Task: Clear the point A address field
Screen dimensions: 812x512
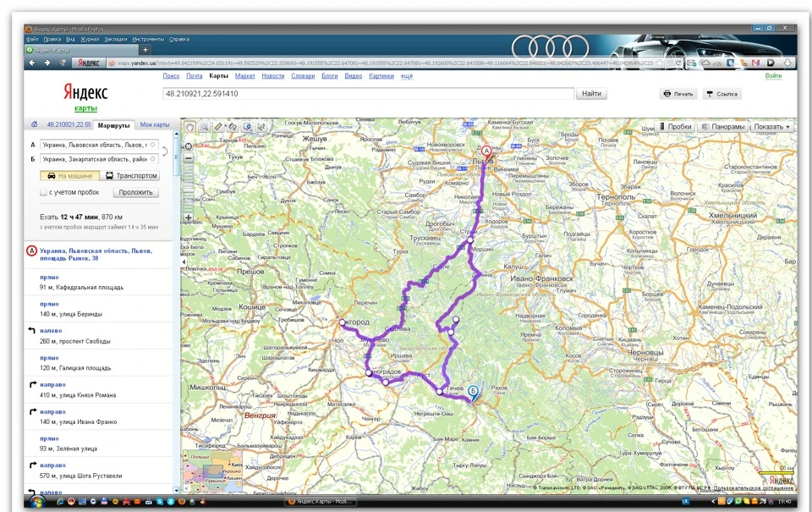Action: click(x=153, y=145)
